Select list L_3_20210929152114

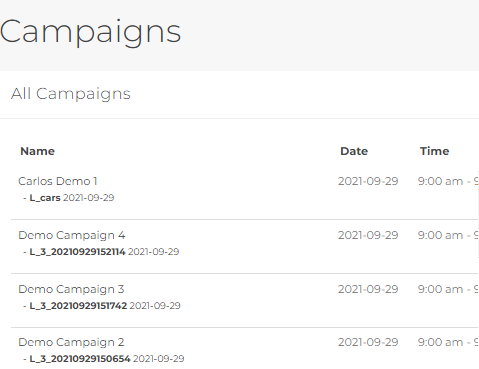(77, 252)
